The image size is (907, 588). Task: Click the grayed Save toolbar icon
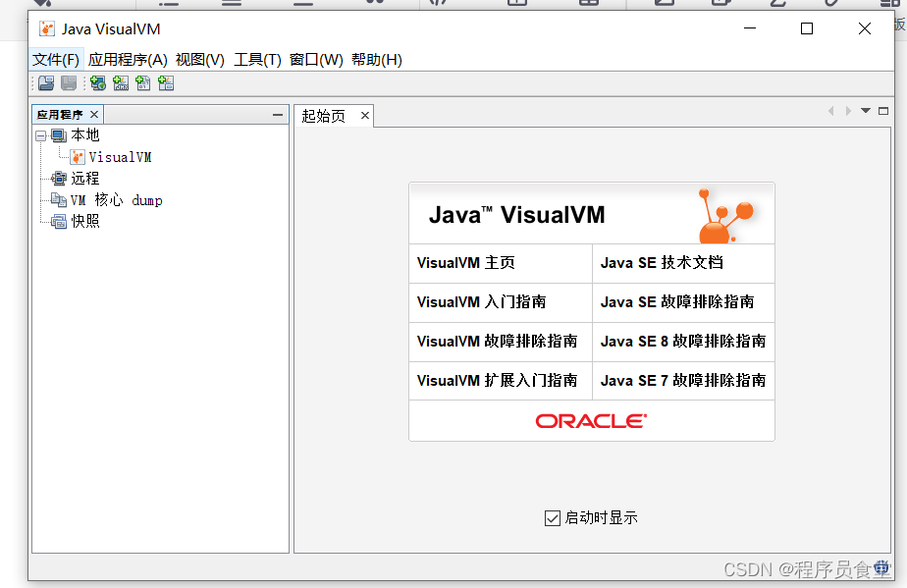point(69,83)
